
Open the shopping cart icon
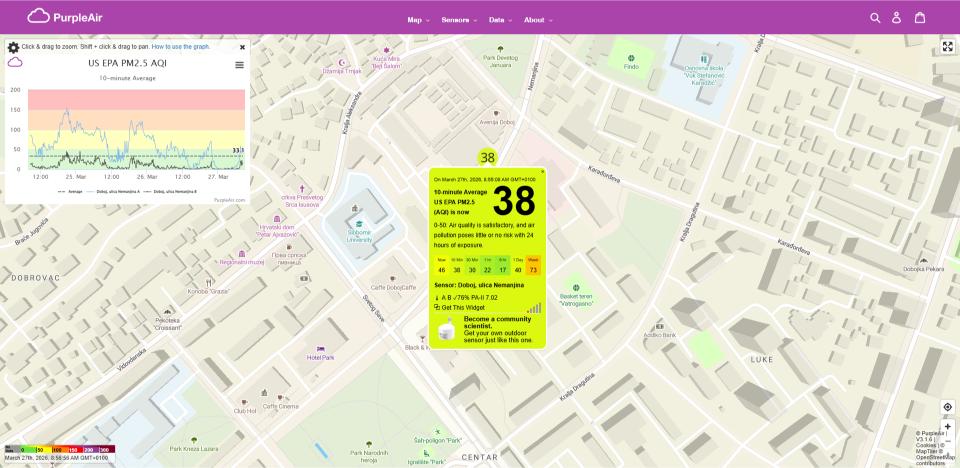920,18
